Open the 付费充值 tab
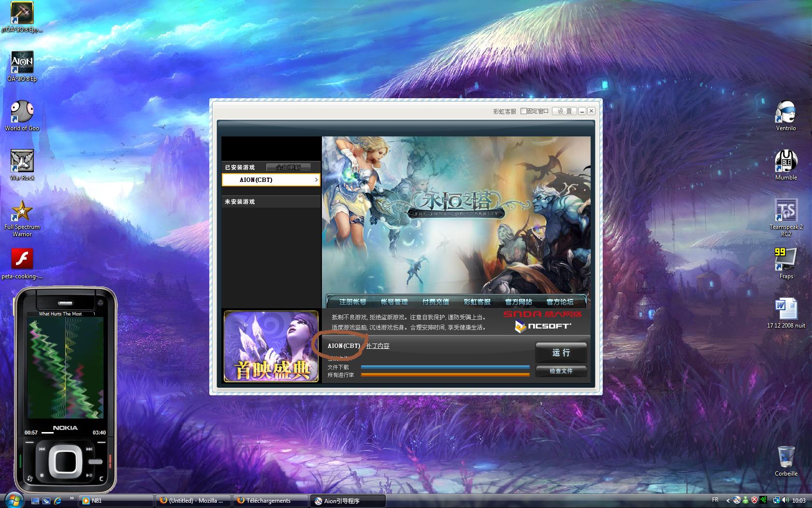 coord(435,302)
